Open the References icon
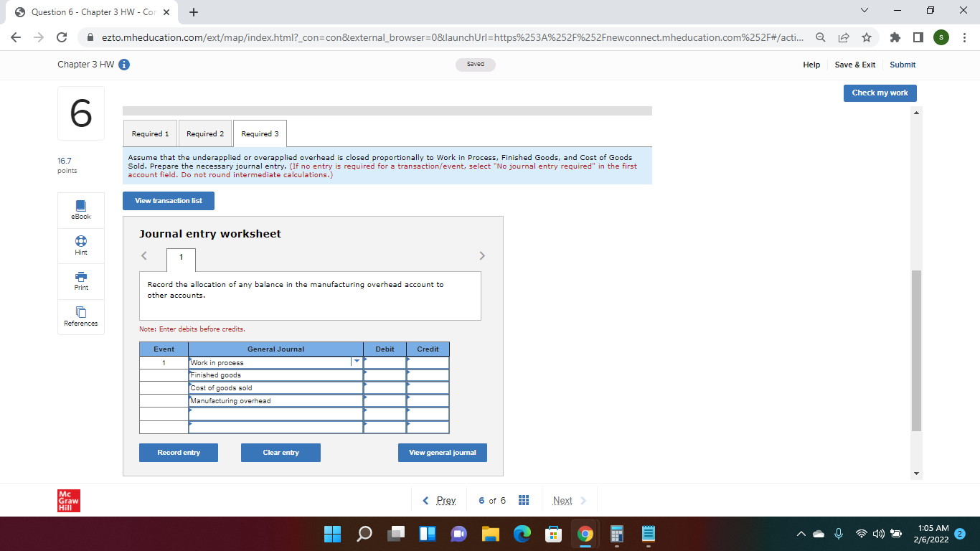Screen dimensions: 980x551 coord(80,312)
